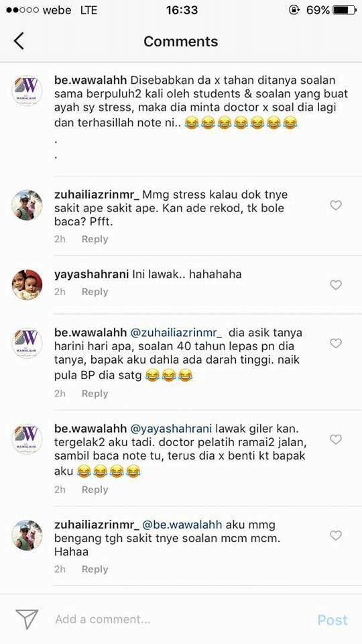
Task: Like be.wawalahh's reply about doctor pelatih
Action: tap(336, 439)
